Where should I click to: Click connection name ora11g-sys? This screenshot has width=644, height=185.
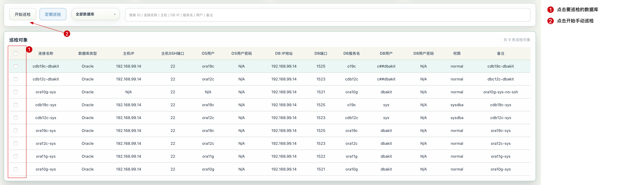click(46, 156)
